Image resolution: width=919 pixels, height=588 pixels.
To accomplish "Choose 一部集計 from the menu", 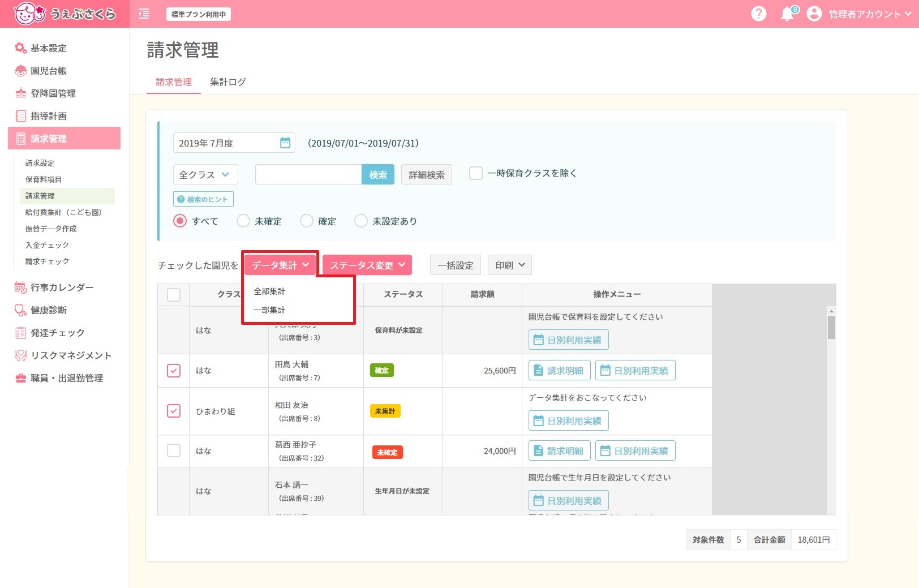I will pyautogui.click(x=269, y=310).
